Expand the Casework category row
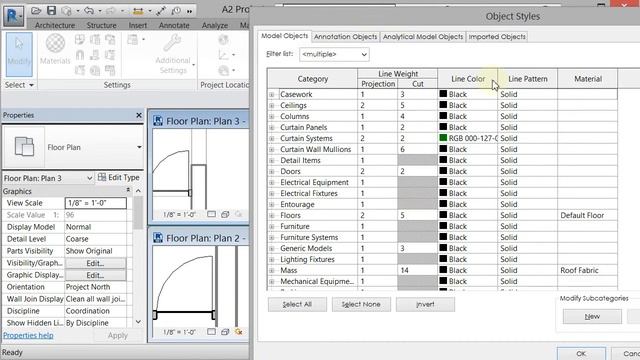 272,95
